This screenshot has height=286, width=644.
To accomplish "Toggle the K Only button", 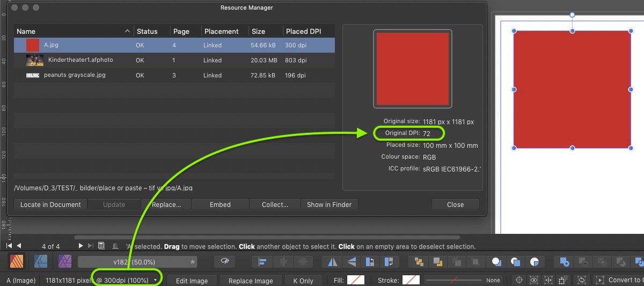I will pos(303,281).
